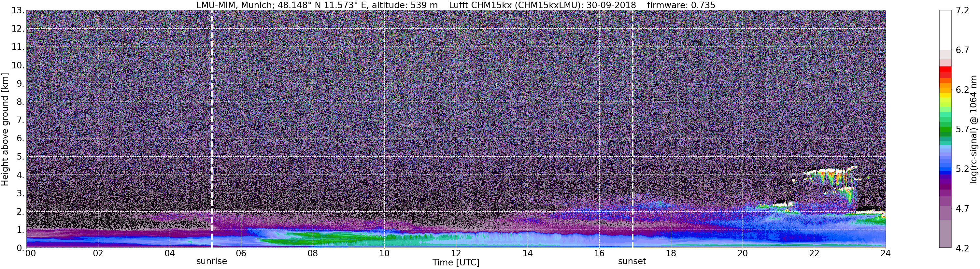Click the height axis tick label 9.
The height and width of the screenshot is (269, 980).
pyautogui.click(x=21, y=83)
